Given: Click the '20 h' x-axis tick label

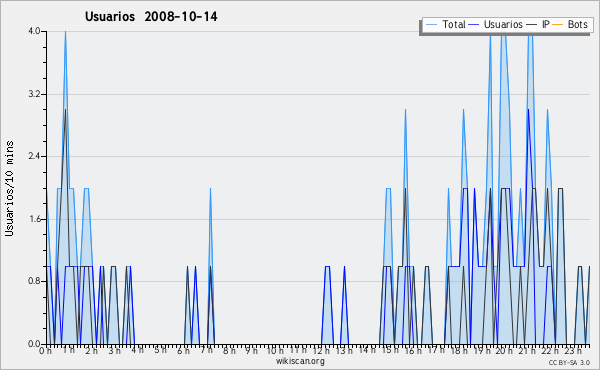Looking at the screenshot, I should point(504,351).
